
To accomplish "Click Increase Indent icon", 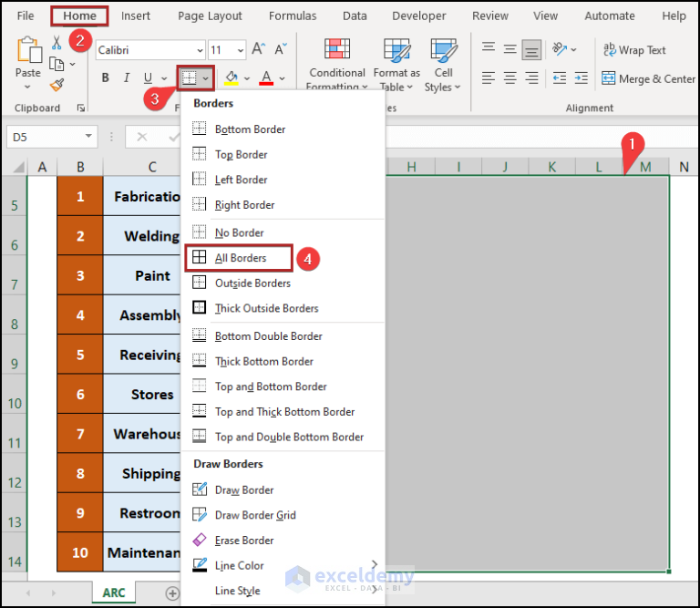I will 581,78.
